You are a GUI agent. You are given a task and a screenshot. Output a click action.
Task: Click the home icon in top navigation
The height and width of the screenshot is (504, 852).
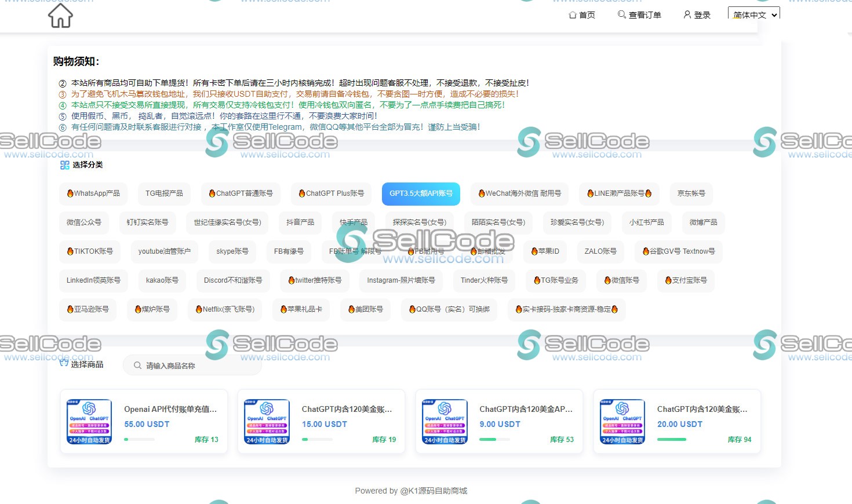[x=572, y=15]
